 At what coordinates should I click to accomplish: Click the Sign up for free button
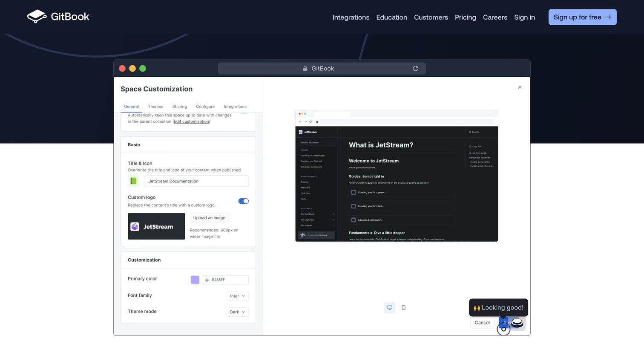pos(582,17)
